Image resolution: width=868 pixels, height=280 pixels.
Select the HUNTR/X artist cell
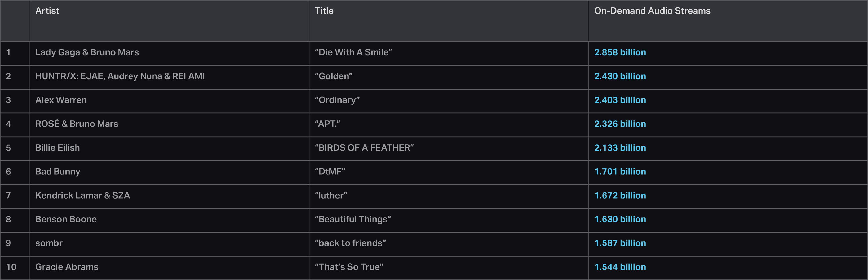coord(119,76)
